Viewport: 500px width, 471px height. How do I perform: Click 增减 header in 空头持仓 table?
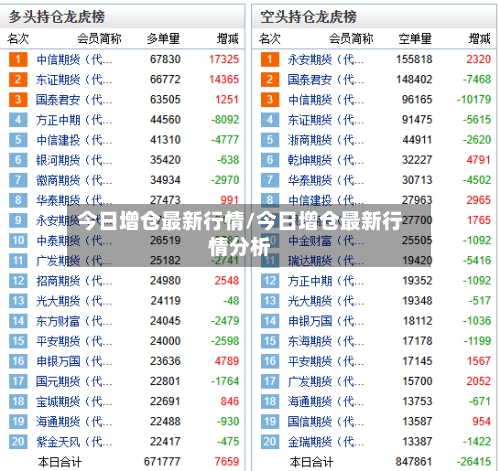480,39
